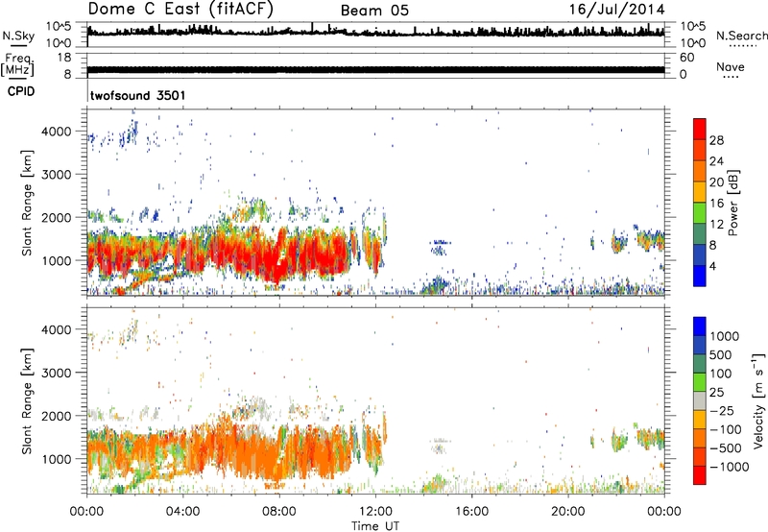
Task: Click the '04:00' time axis label
Action: point(182,512)
